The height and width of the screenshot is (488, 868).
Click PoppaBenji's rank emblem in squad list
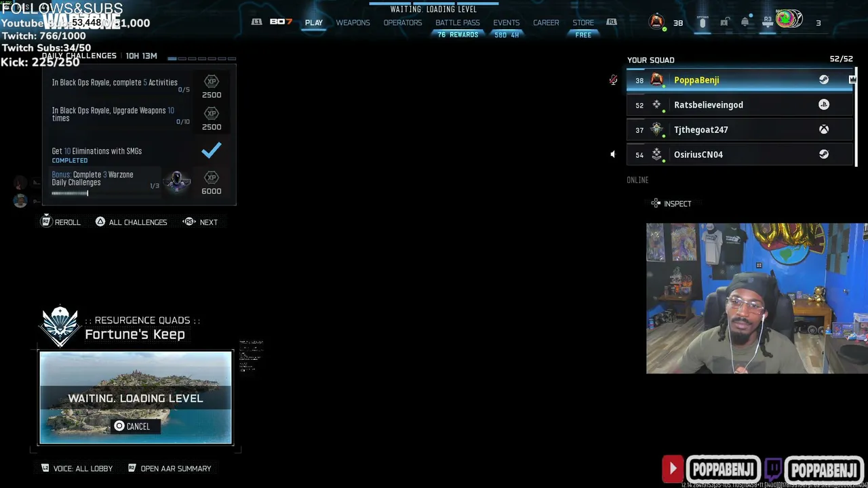[x=656, y=79]
